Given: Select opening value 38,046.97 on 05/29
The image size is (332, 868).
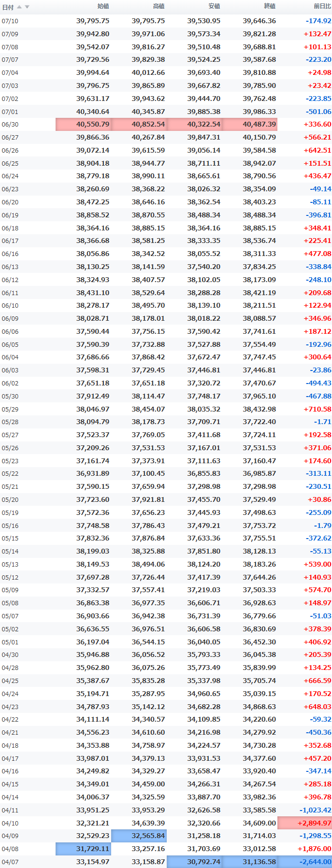Looking at the screenshot, I should (x=93, y=409).
